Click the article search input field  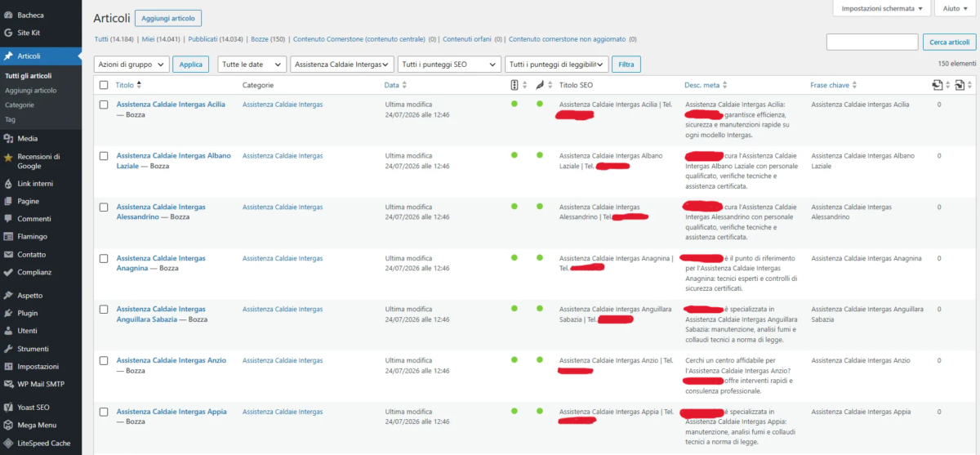point(872,42)
